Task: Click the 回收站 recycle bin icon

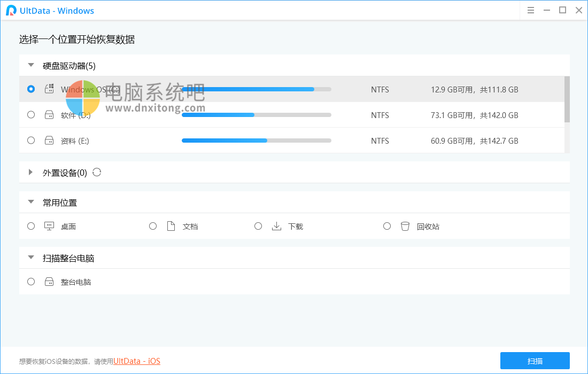Action: click(405, 226)
